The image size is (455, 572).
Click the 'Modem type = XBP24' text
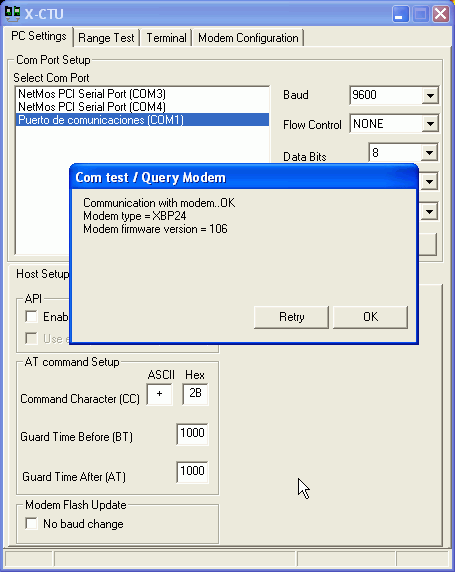(x=135, y=216)
